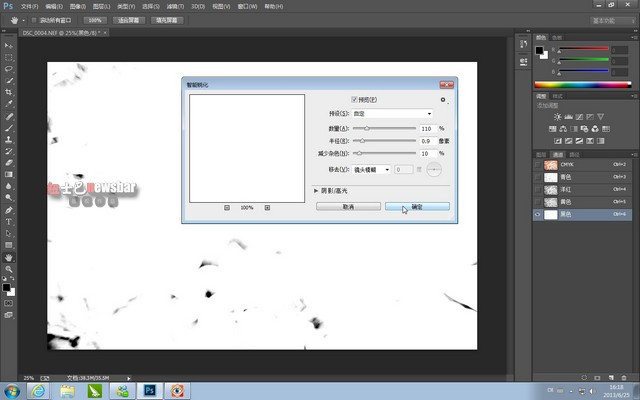Click the zoom-in plus icon under preview
640x400 pixels.
pyautogui.click(x=267, y=207)
